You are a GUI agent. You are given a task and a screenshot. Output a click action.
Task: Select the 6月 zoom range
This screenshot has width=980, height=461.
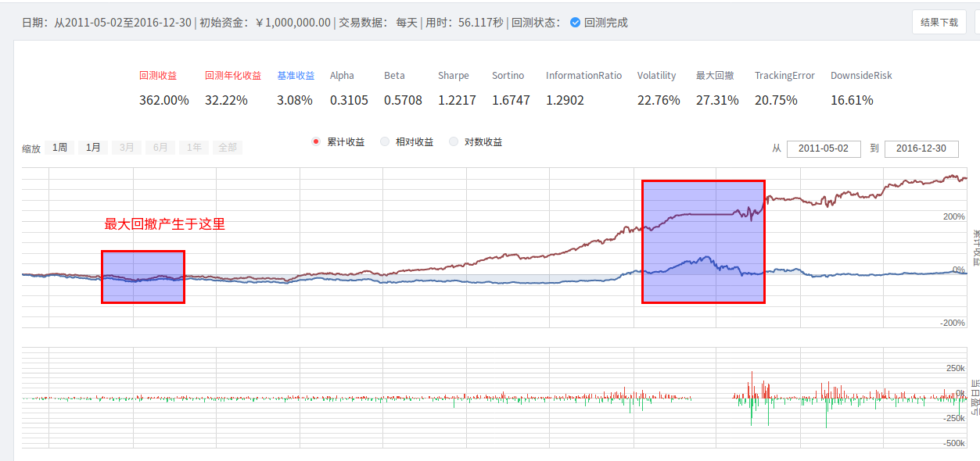point(160,147)
